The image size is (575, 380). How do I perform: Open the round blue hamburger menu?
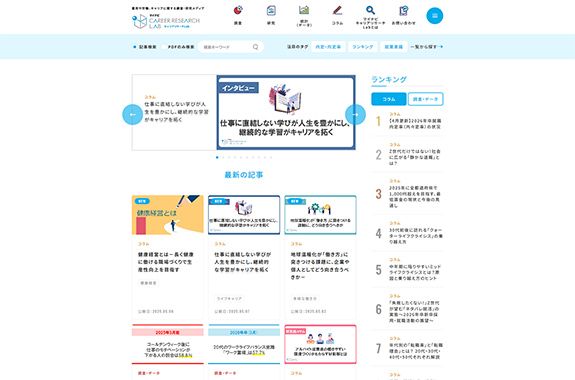(435, 16)
